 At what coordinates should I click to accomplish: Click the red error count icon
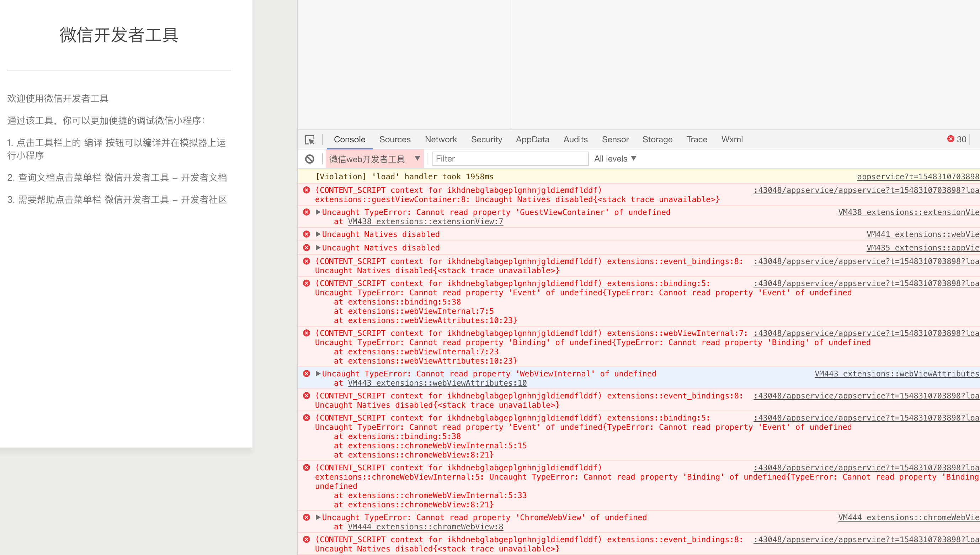pyautogui.click(x=951, y=139)
